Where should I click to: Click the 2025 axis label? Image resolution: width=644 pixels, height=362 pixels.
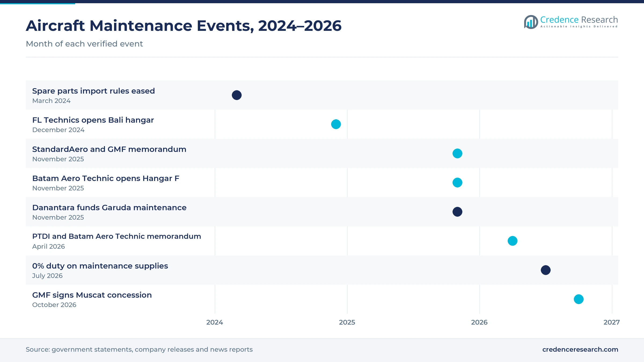(x=347, y=322)
